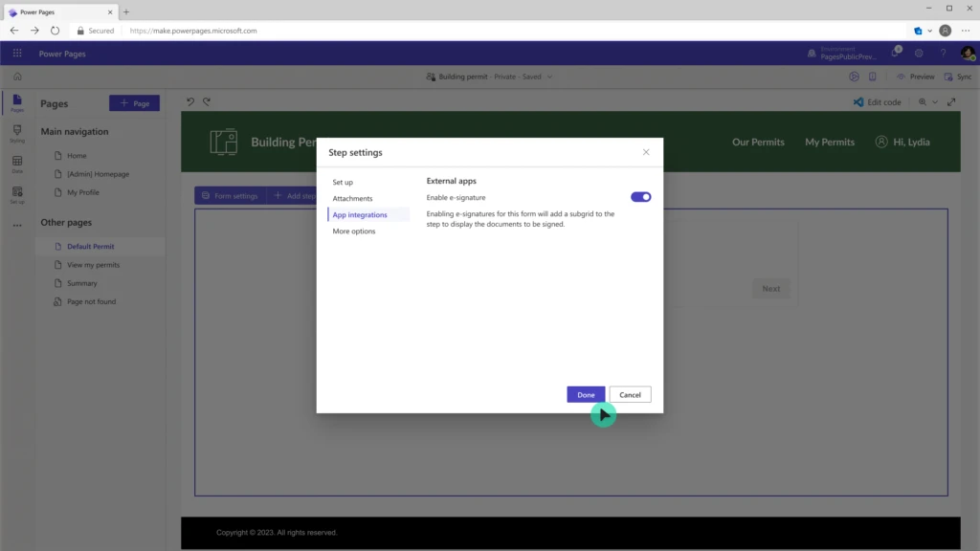Open Copilot from the top toolbar
The width and height of the screenshot is (980, 551).
855,77
